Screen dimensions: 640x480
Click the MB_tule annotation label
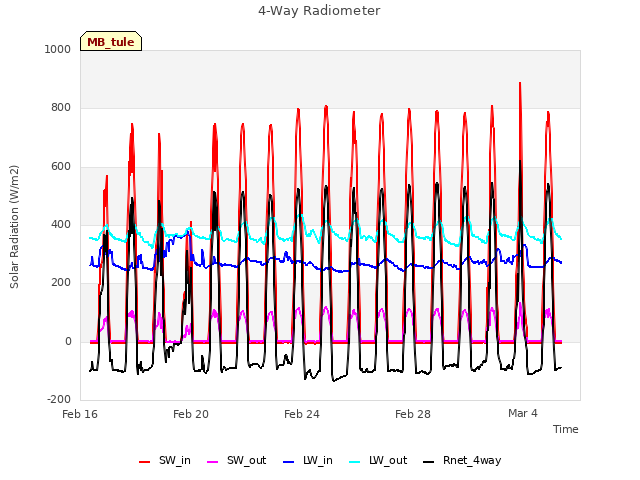111,42
